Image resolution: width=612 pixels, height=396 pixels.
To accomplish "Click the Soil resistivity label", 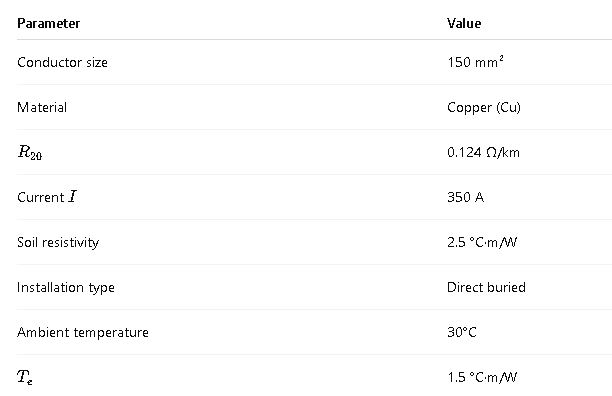I will pos(58,242).
